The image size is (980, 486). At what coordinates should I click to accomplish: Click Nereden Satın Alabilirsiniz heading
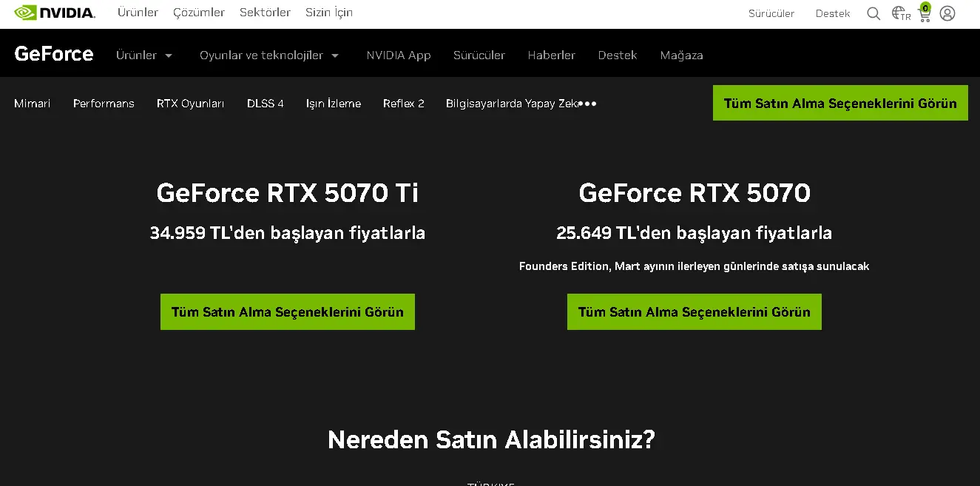coord(491,440)
